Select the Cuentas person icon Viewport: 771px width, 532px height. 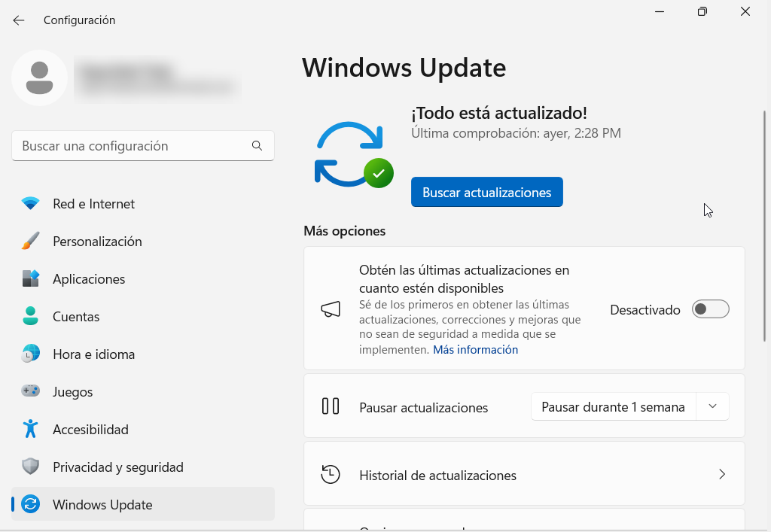30,316
